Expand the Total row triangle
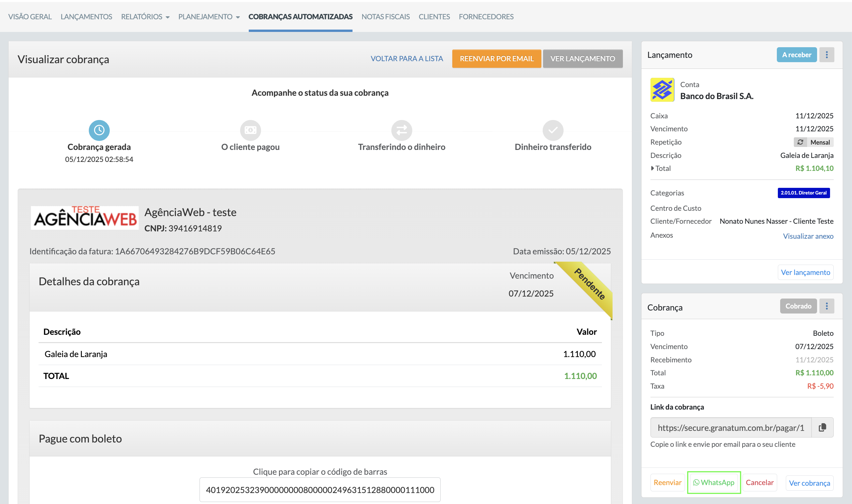 click(652, 168)
